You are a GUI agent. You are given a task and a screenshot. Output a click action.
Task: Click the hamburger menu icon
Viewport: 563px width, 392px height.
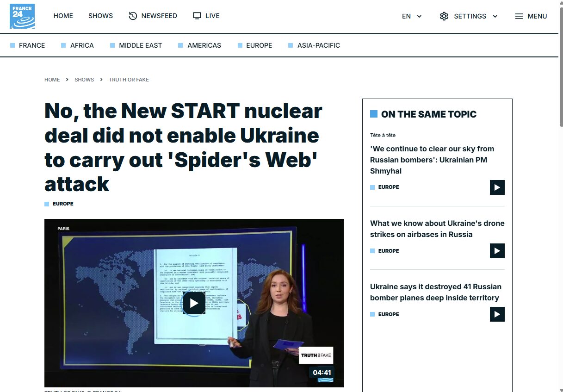[519, 16]
